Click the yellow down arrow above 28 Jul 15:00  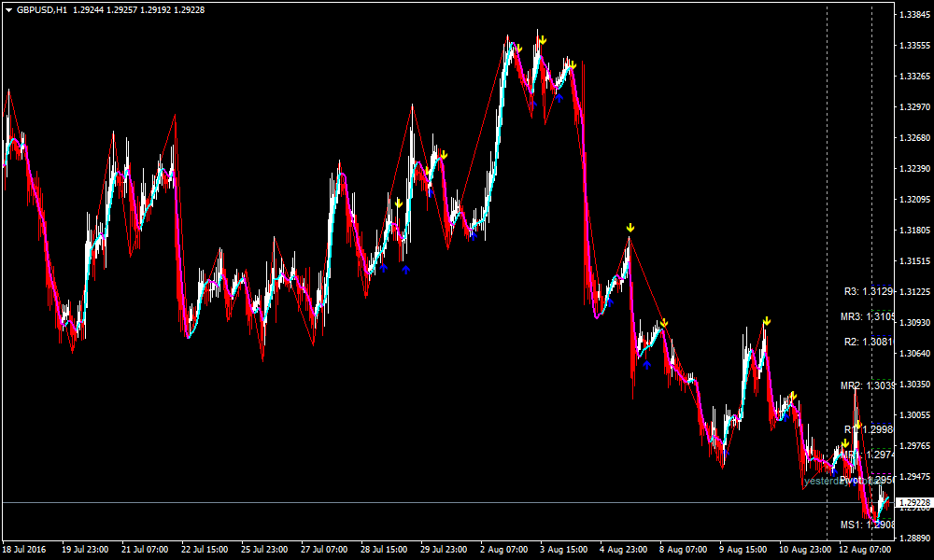399,203
